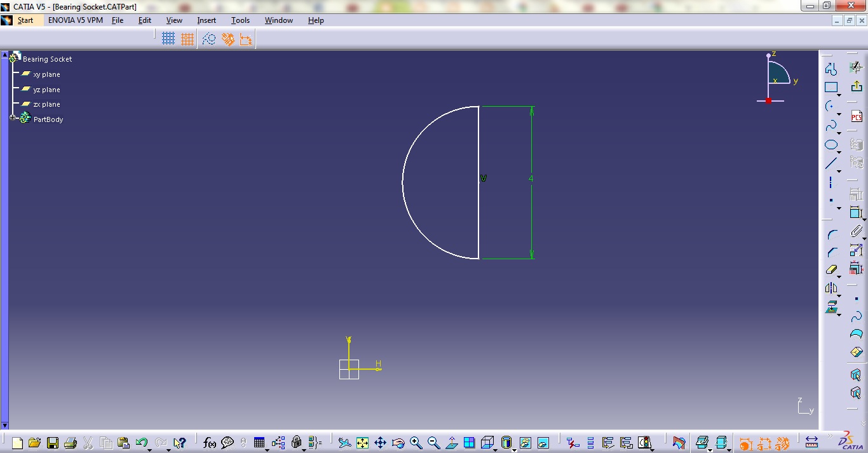The width and height of the screenshot is (868, 453).
Task: Select the Rectangle tool
Action: click(x=832, y=87)
